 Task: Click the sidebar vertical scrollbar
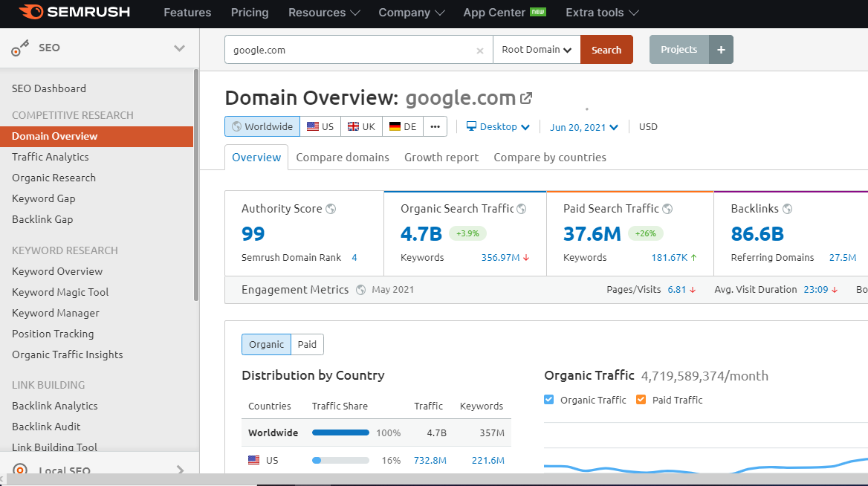[x=196, y=186]
